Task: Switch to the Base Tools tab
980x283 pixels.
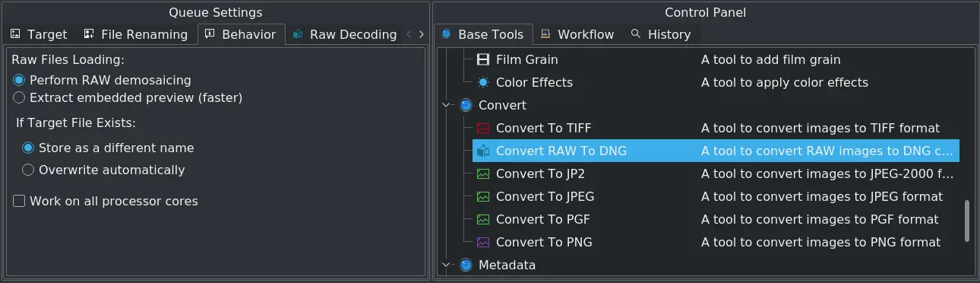Action: pyautogui.click(x=482, y=34)
